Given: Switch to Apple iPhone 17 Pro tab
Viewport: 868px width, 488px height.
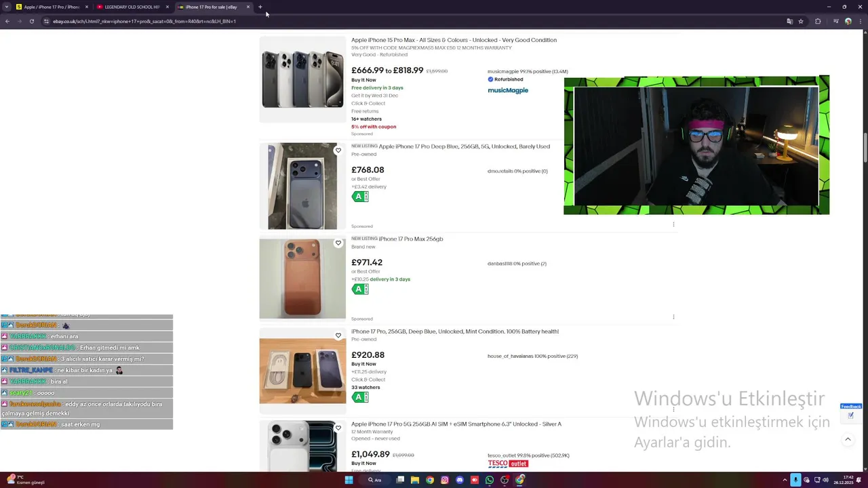Looking at the screenshot, I should pyautogui.click(x=52, y=7).
